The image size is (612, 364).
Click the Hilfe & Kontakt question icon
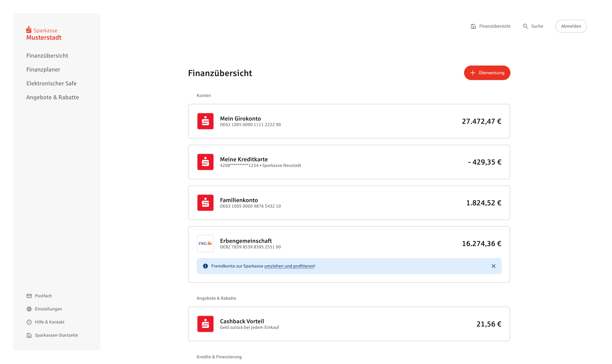(29, 322)
